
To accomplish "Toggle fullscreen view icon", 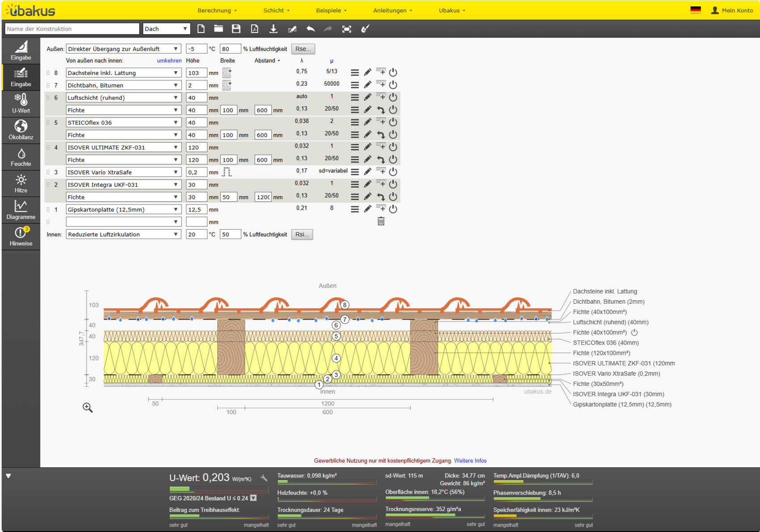I will tap(346, 29).
